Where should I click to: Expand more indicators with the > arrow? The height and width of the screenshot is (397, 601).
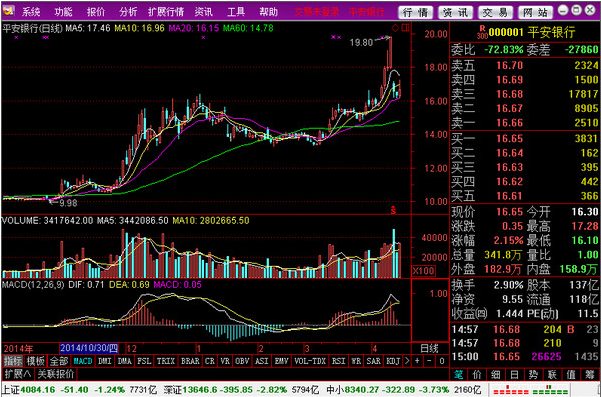(x=407, y=361)
